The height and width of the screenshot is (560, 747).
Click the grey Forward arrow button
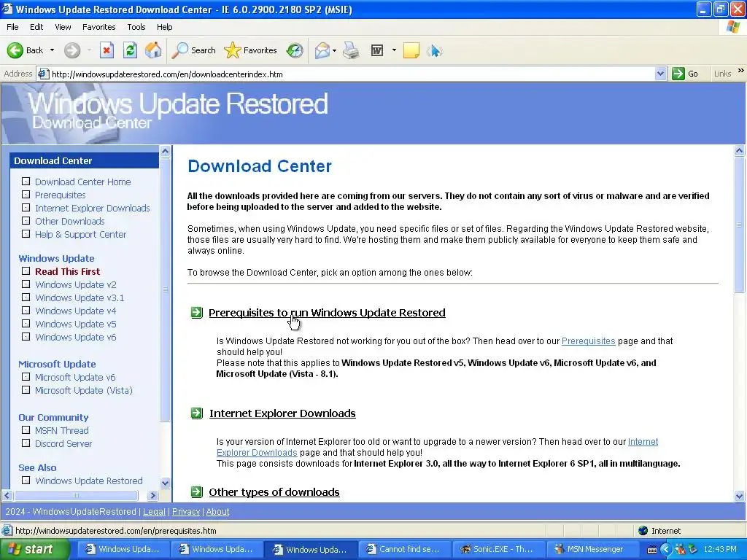pyautogui.click(x=72, y=50)
